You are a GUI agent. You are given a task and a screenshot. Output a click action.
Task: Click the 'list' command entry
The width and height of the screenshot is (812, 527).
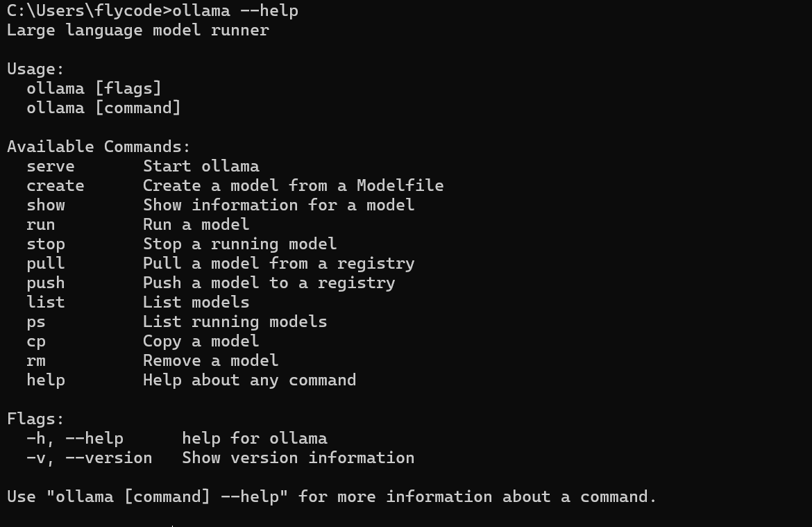(46, 302)
